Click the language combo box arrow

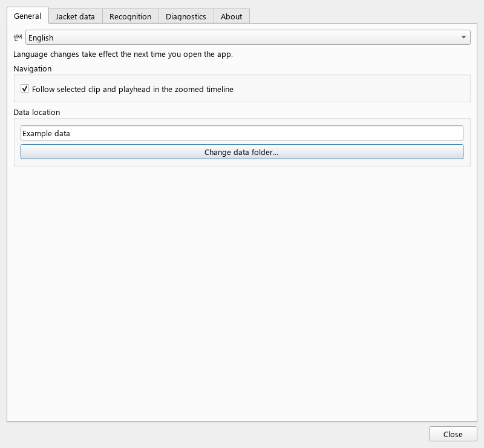click(463, 38)
